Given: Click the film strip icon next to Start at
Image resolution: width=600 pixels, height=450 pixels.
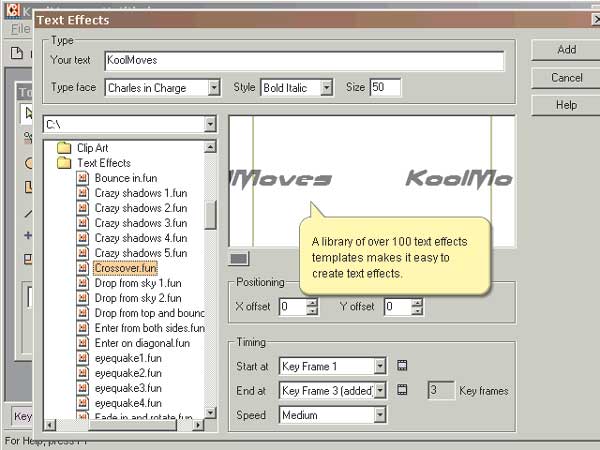Looking at the screenshot, I should tap(402, 365).
